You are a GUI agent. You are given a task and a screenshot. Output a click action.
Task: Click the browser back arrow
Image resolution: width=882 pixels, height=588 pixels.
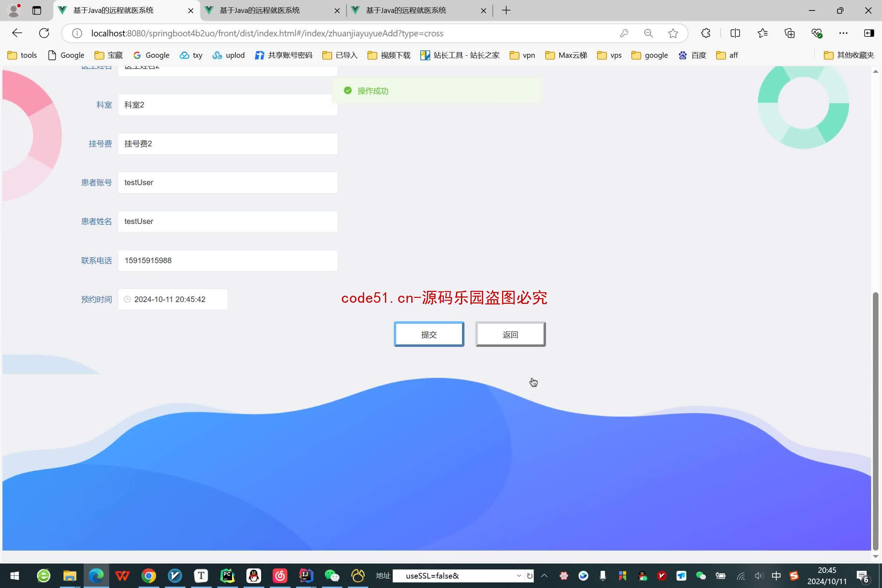17,33
